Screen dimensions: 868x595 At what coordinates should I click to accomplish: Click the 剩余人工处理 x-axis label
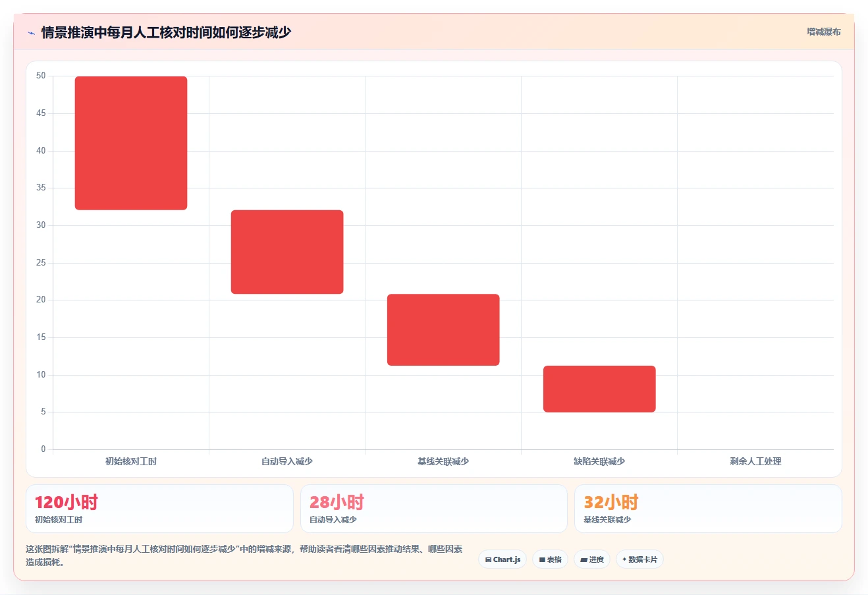point(755,461)
